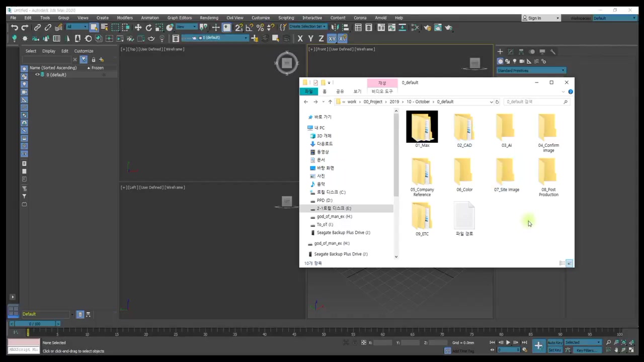Viewport: 644px width, 362px height.
Task: Open the Modify tab in command panel
Action: click(511, 52)
